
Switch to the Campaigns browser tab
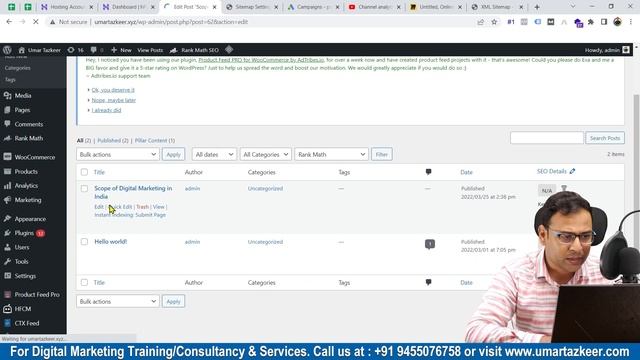click(313, 7)
